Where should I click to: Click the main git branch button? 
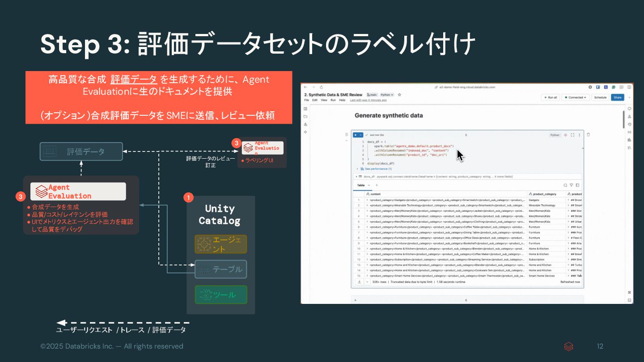click(x=372, y=95)
